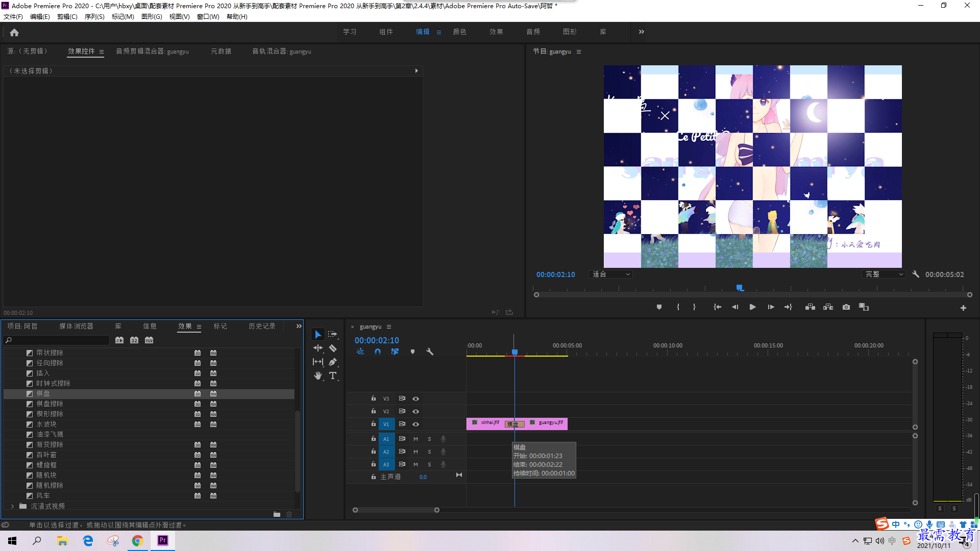Open the 序列(S) menu
The image size is (980, 551).
point(94,17)
